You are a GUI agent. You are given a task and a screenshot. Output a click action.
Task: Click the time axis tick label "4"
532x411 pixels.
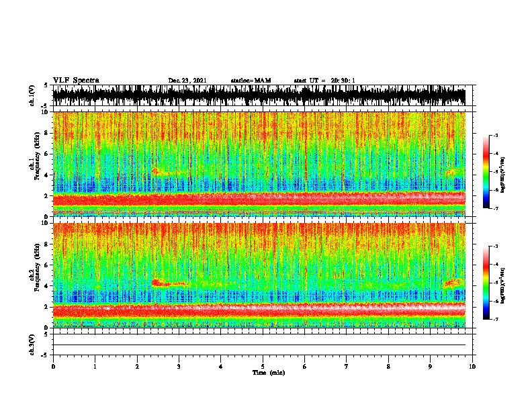221,367
